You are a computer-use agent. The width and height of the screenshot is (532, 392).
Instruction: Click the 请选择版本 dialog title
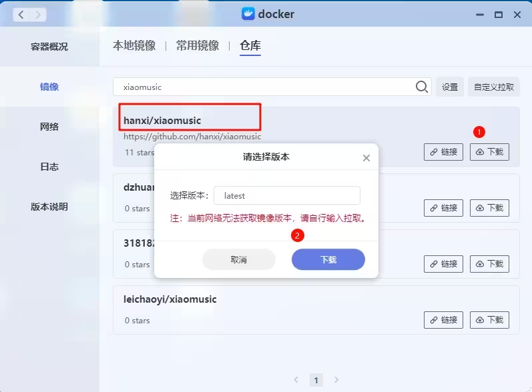pos(266,157)
